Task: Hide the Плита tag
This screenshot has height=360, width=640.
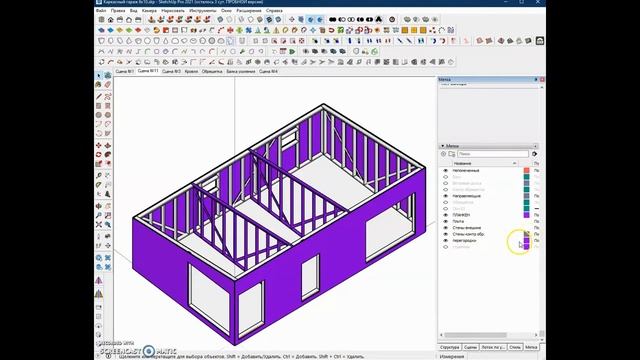Action: point(445,221)
